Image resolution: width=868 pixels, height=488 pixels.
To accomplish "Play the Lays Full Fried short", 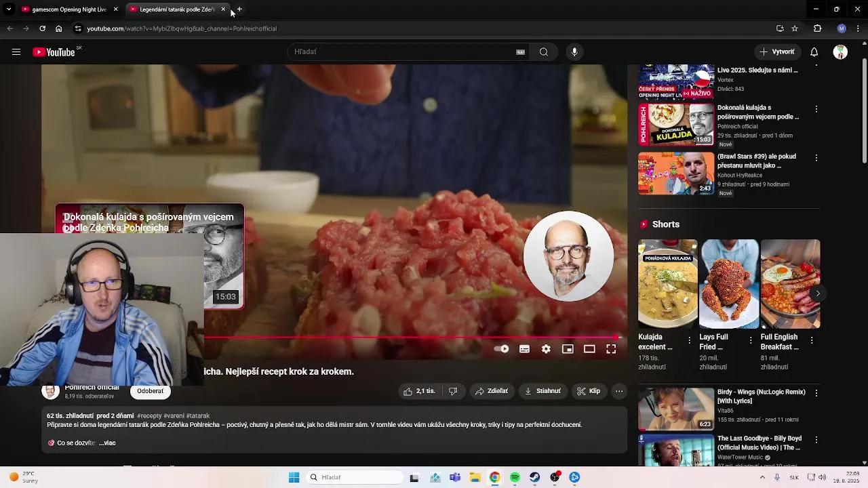I will pyautogui.click(x=729, y=284).
